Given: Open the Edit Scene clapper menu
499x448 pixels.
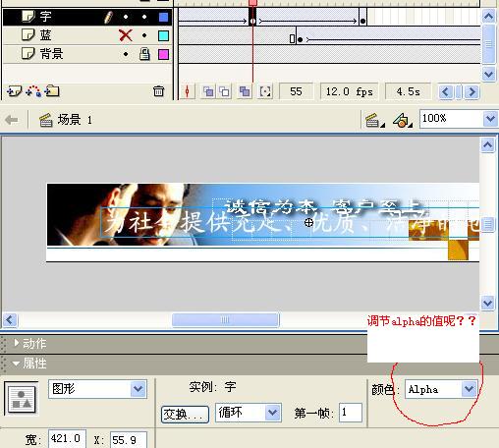Looking at the screenshot, I should point(375,120).
